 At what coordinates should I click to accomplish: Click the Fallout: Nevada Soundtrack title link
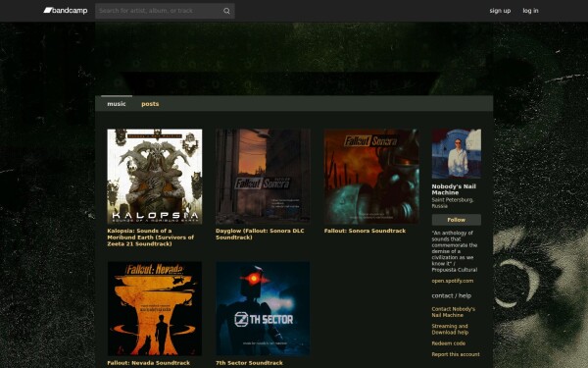click(x=149, y=363)
